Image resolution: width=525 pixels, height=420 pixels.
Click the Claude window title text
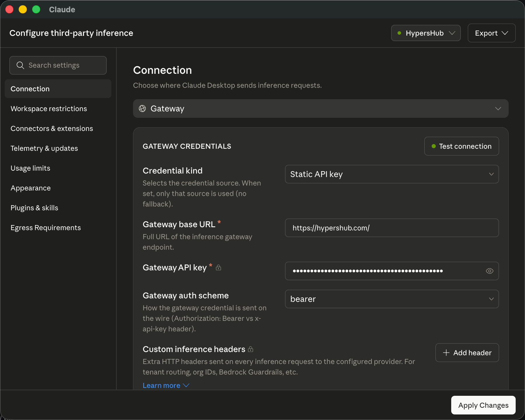(x=62, y=10)
